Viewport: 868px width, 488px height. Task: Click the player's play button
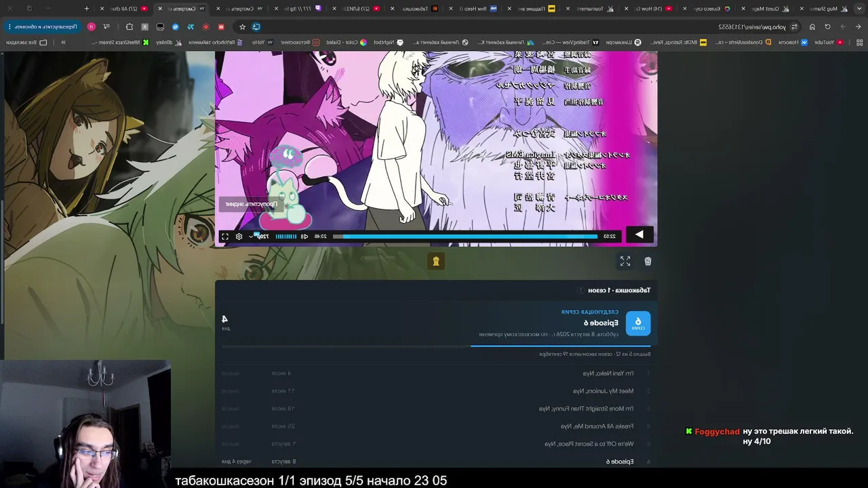click(639, 235)
